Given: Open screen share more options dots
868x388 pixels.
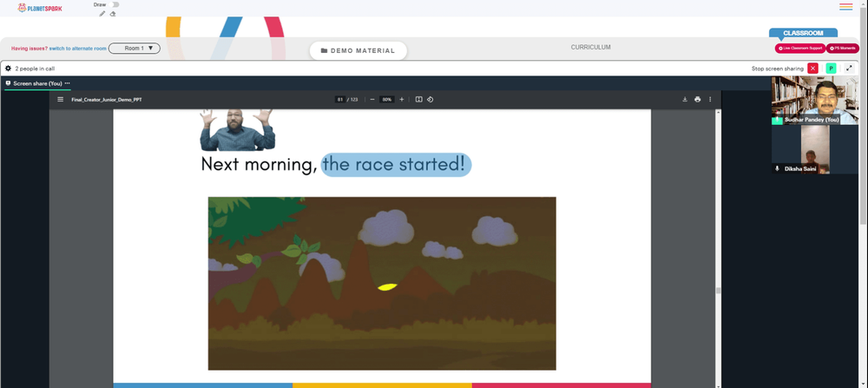Looking at the screenshot, I should click(x=68, y=83).
